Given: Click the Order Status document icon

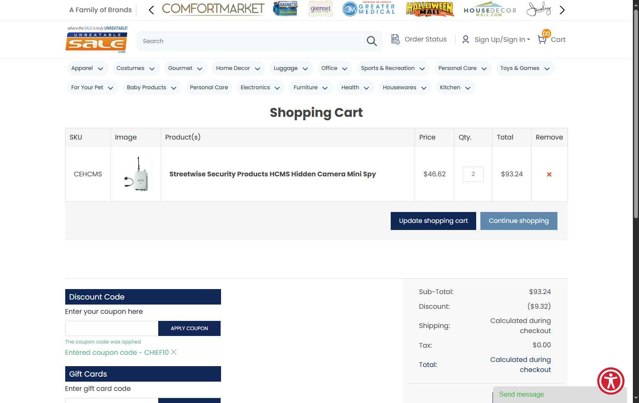Looking at the screenshot, I should click(x=395, y=39).
